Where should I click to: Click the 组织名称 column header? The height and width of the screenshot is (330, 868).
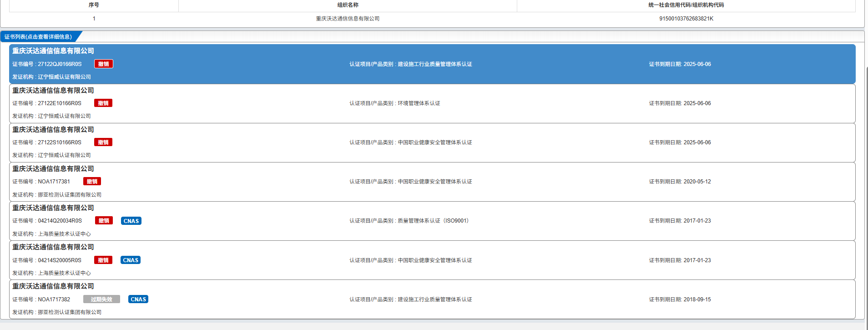pyautogui.click(x=348, y=5)
